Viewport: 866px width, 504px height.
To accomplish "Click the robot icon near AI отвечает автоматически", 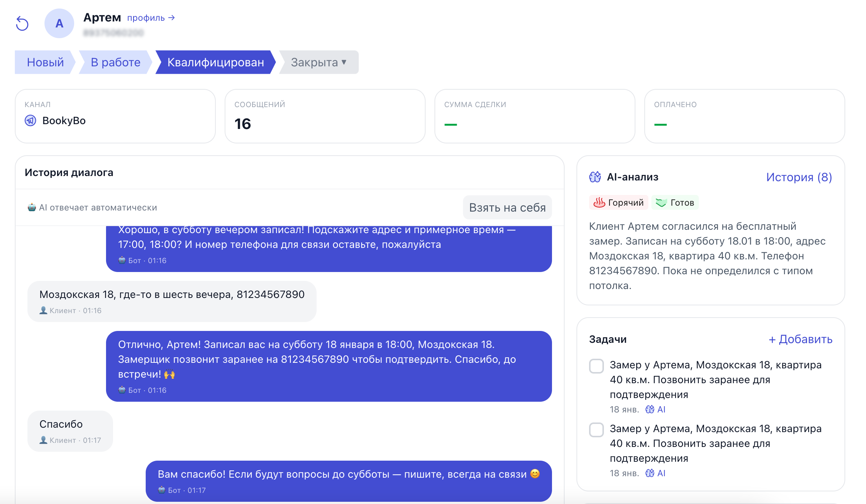I will (x=32, y=207).
